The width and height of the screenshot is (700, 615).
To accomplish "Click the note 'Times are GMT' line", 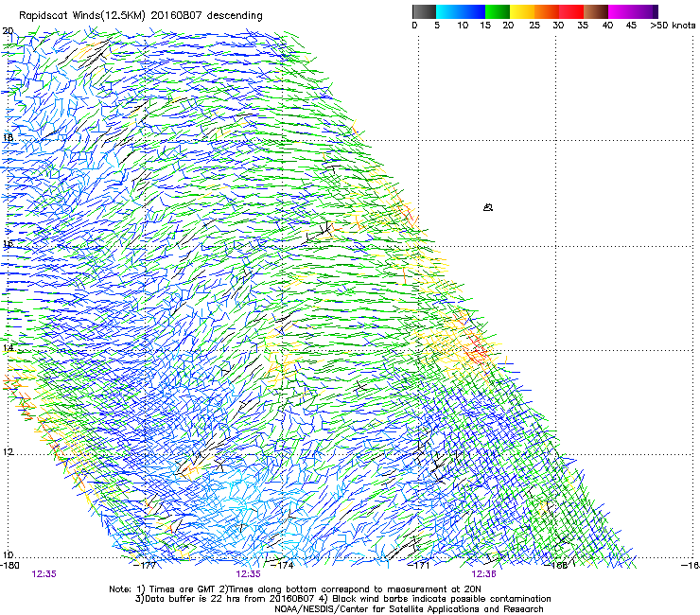I will coord(295,589).
